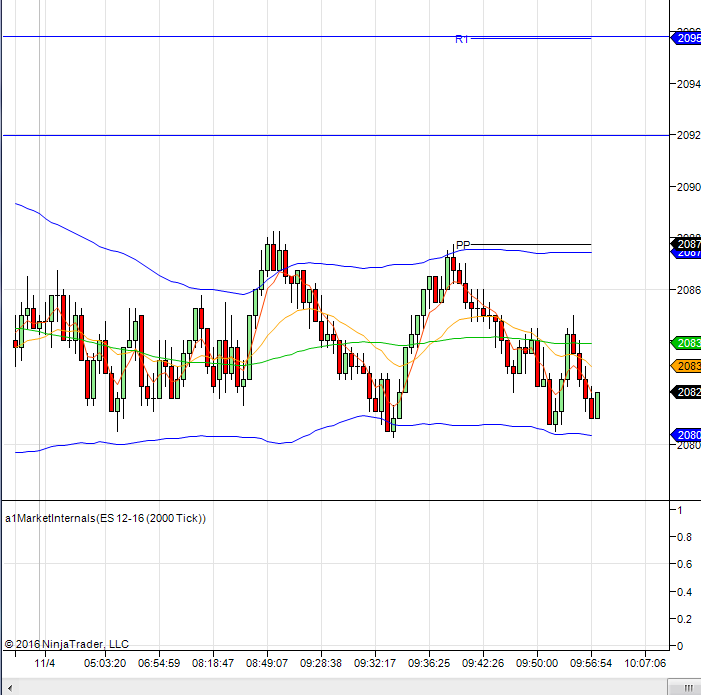
Task: Click the horizontal scrollbar left arrow
Action: (x=10, y=688)
